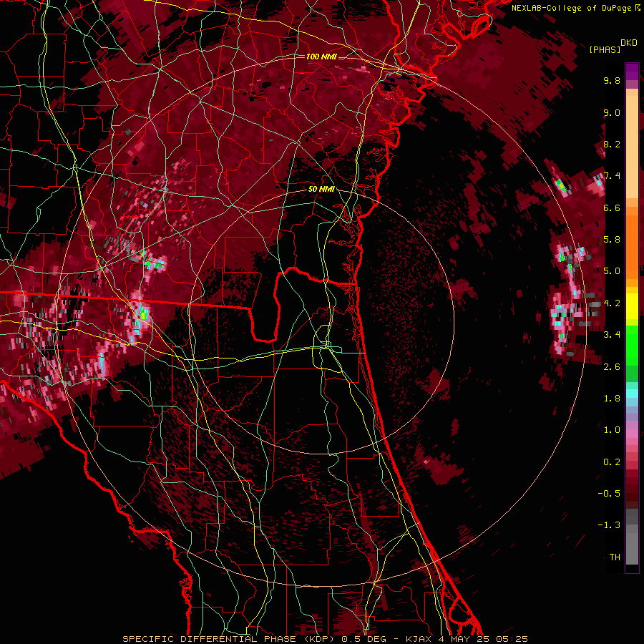
Task: Select the 1.8 value on the color scale
Action: (612, 399)
